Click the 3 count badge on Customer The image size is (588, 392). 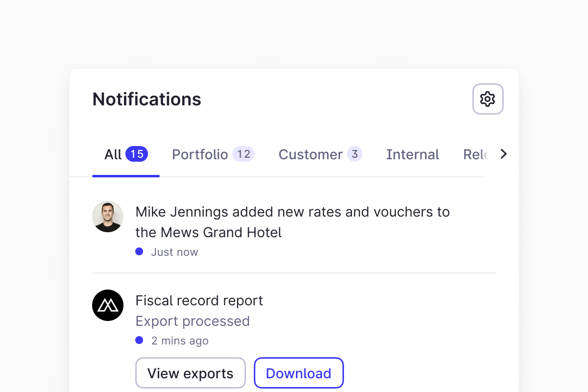pos(355,154)
